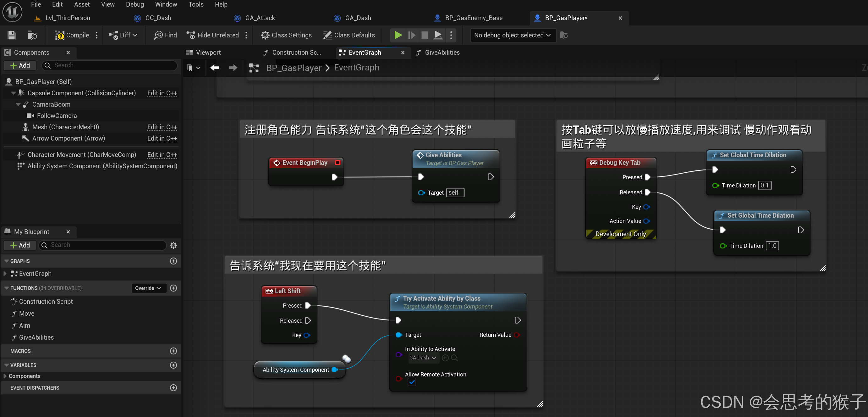Screen dimensions: 868x417
Task: Click the Find toolbar icon
Action: (x=158, y=35)
